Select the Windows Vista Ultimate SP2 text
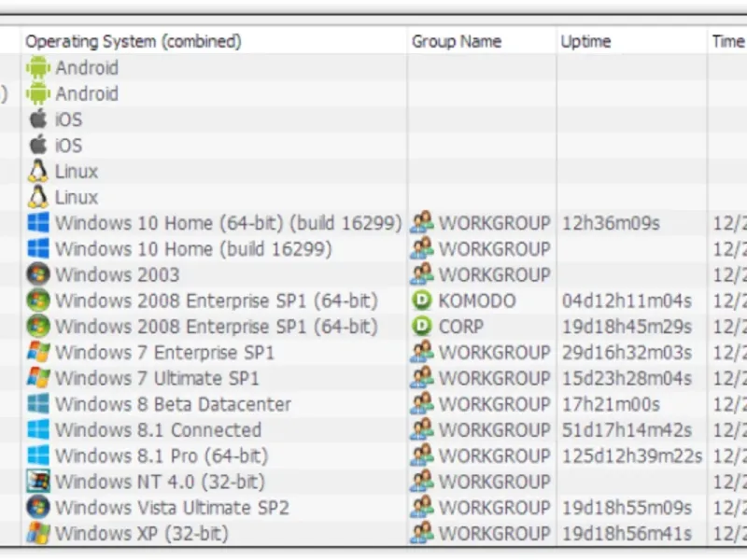The width and height of the screenshot is (747, 560). click(172, 508)
